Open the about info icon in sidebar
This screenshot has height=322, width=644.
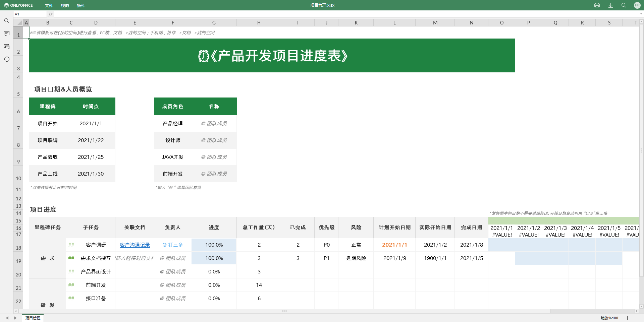[x=7, y=59]
